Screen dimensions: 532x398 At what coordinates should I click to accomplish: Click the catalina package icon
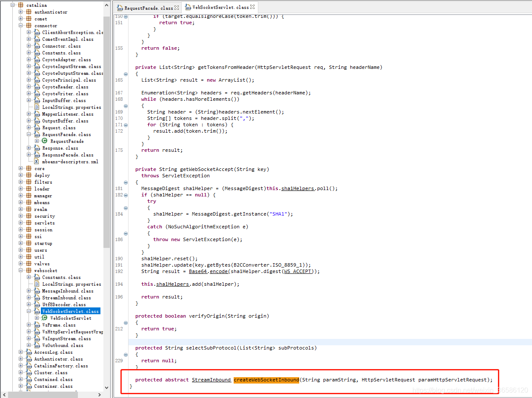tap(21, 5)
